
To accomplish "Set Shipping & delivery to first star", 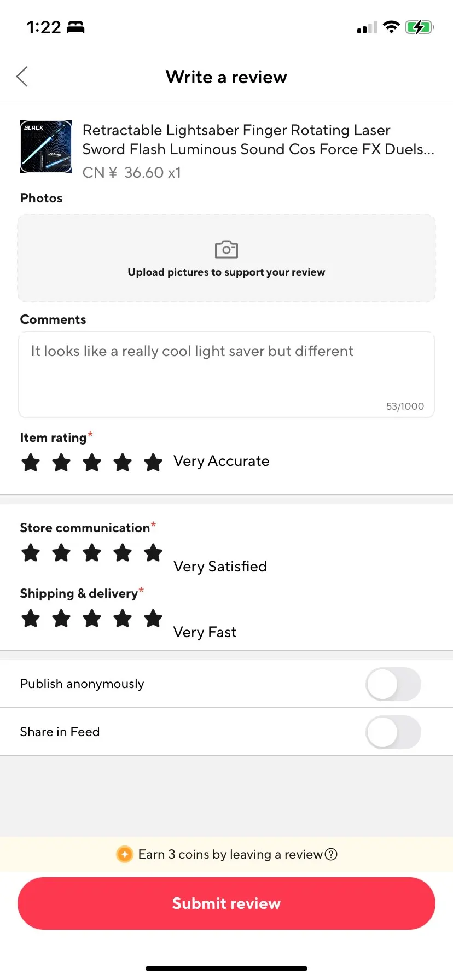I will click(x=31, y=619).
